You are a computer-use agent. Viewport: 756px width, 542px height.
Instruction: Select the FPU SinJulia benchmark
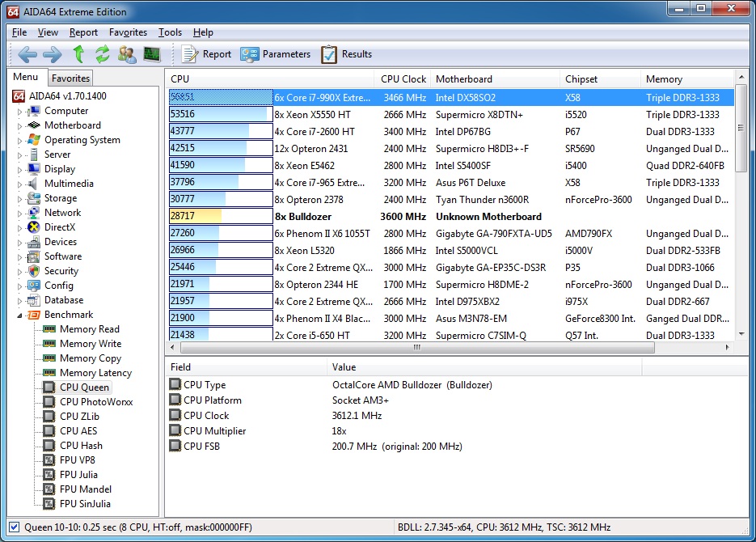coord(85,504)
